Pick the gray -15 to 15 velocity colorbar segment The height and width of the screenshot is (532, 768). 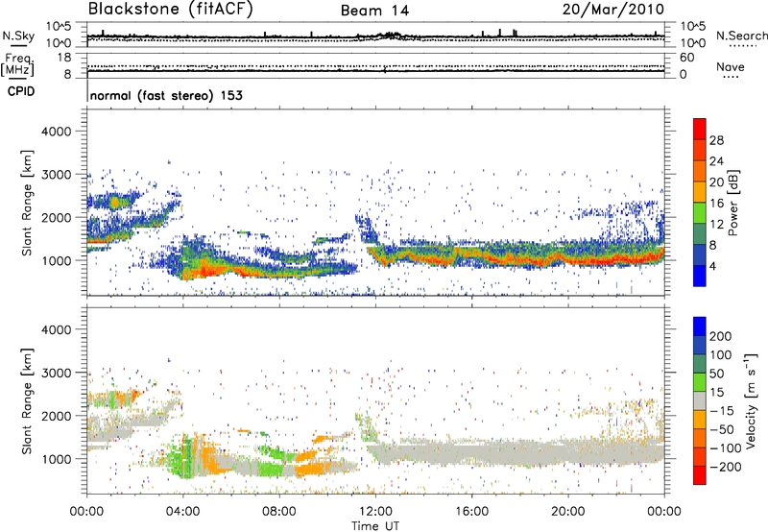point(700,401)
